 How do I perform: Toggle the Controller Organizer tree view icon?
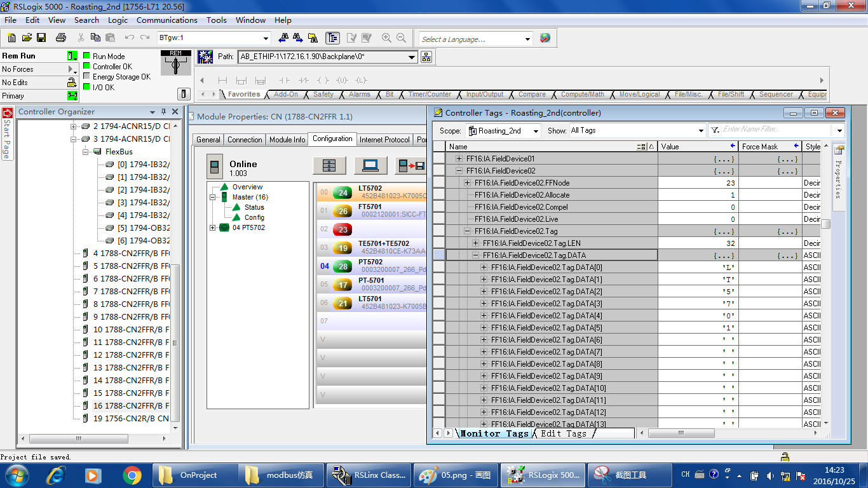coord(333,38)
